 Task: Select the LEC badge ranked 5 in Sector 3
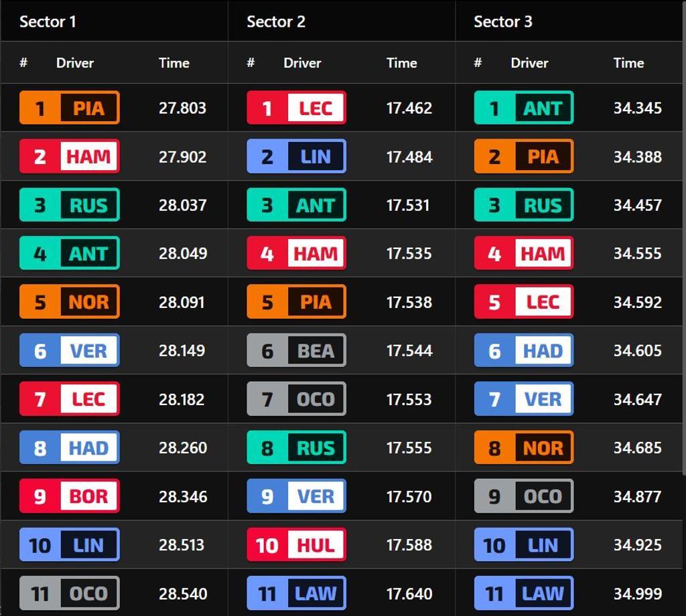[524, 302]
